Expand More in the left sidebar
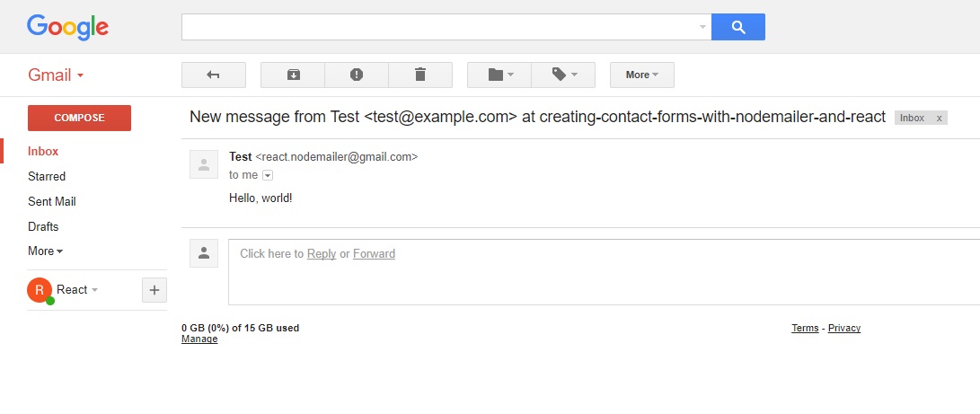This screenshot has width=980, height=414. (x=45, y=251)
